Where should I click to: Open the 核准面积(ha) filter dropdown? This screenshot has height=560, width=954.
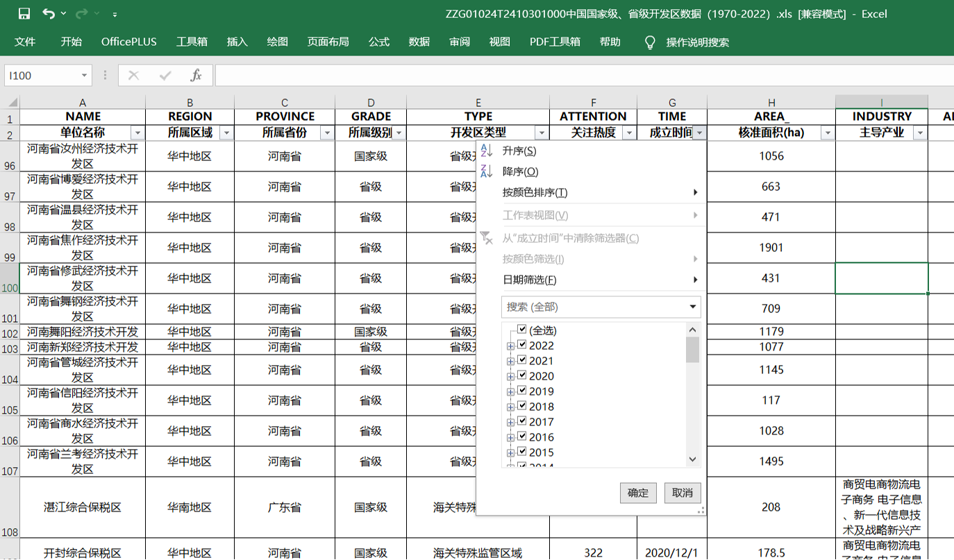828,133
